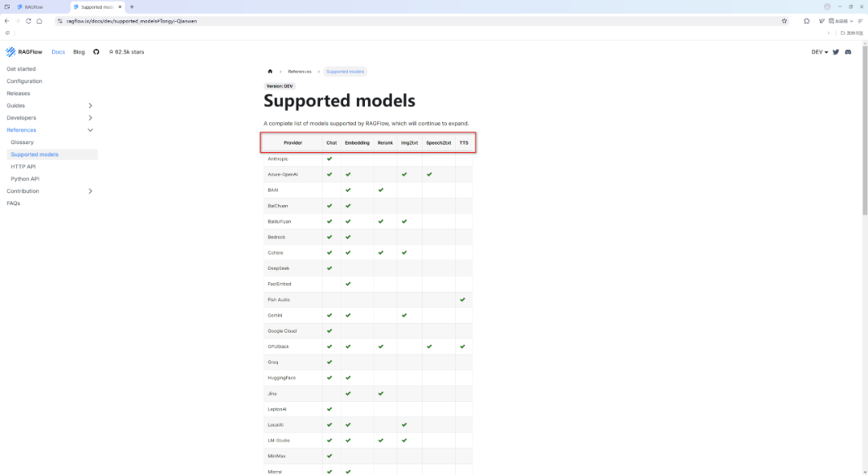
Task: Click the Embedding column header
Action: (357, 143)
